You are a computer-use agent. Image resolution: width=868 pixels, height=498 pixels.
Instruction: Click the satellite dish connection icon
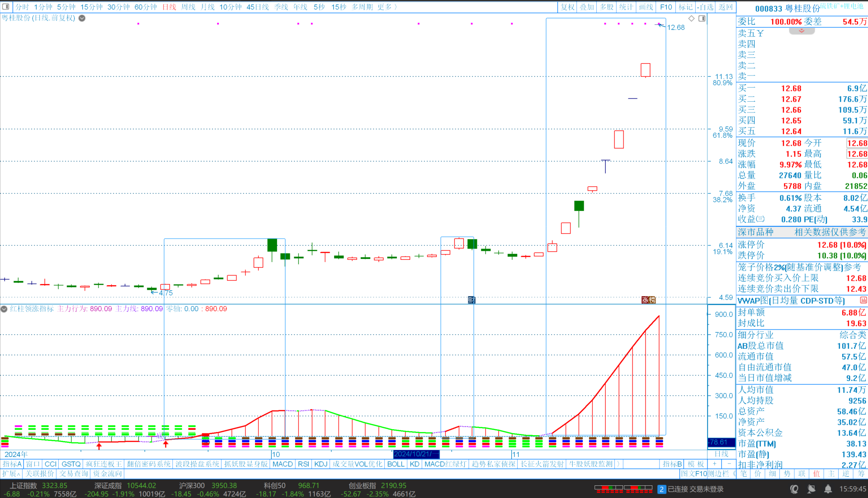(x=811, y=489)
